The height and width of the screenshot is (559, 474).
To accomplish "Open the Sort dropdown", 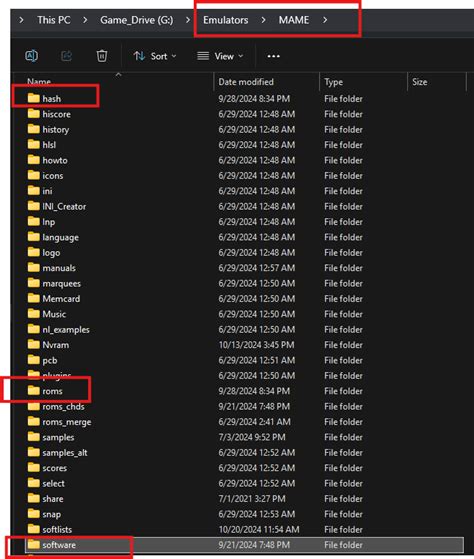I will click(x=155, y=56).
